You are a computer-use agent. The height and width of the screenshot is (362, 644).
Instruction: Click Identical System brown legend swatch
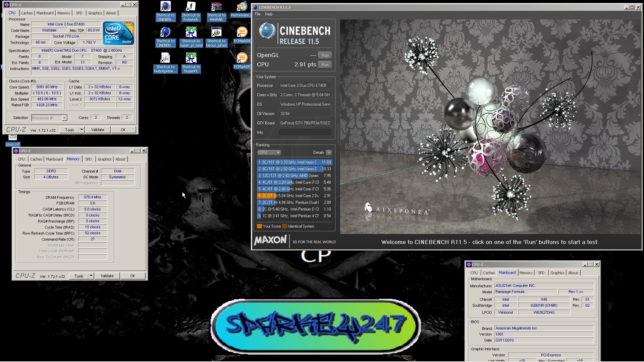[284, 226]
